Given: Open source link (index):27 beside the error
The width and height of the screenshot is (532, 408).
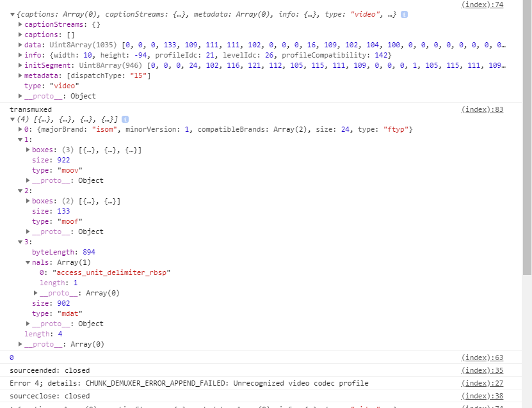Looking at the screenshot, I should point(483,382).
